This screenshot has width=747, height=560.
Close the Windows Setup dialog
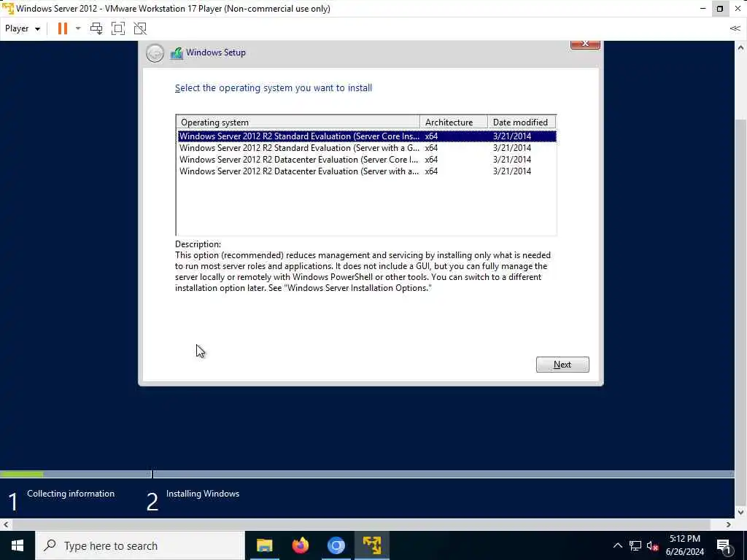[x=585, y=44]
